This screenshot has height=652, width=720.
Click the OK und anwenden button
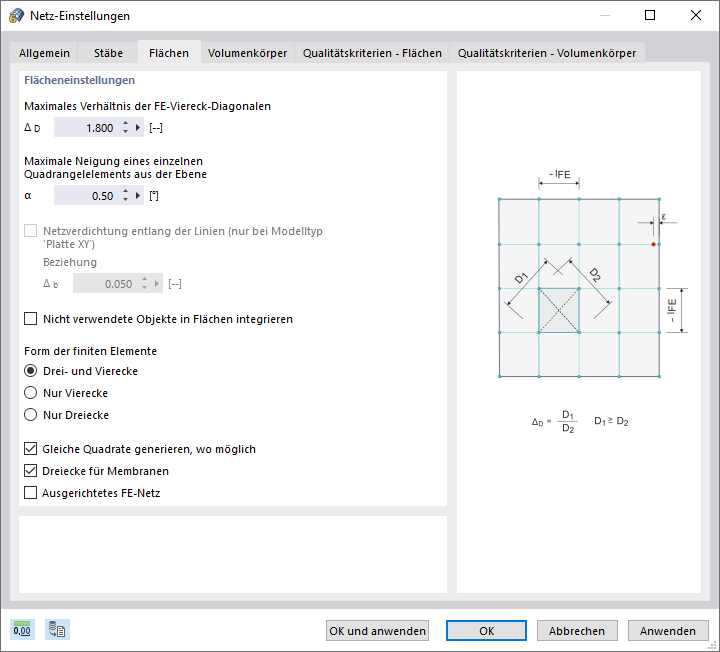click(x=377, y=631)
